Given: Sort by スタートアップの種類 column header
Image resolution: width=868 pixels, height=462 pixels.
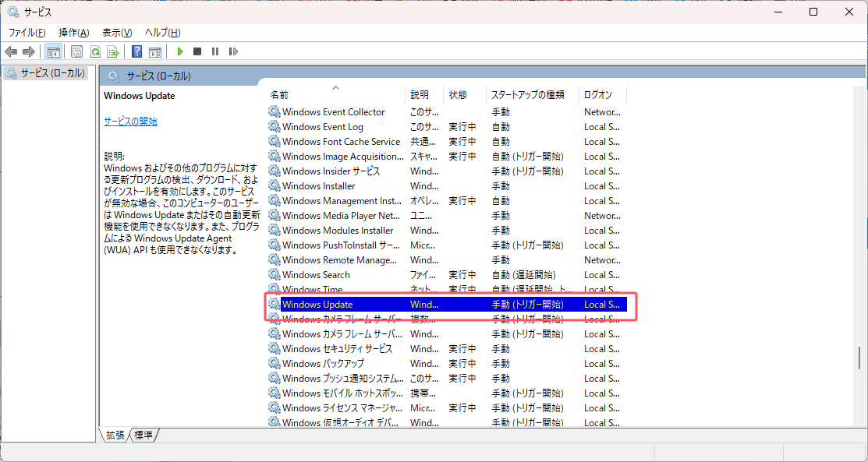Looking at the screenshot, I should click(x=527, y=94).
